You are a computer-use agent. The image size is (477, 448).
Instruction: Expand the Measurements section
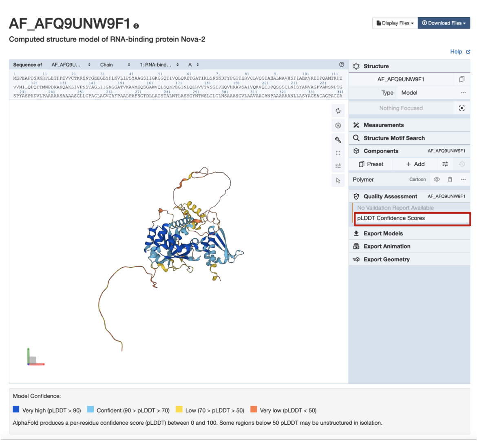coord(384,125)
